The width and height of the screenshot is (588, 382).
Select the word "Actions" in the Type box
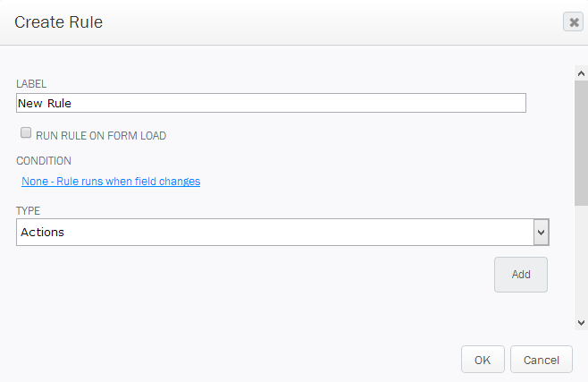(42, 233)
